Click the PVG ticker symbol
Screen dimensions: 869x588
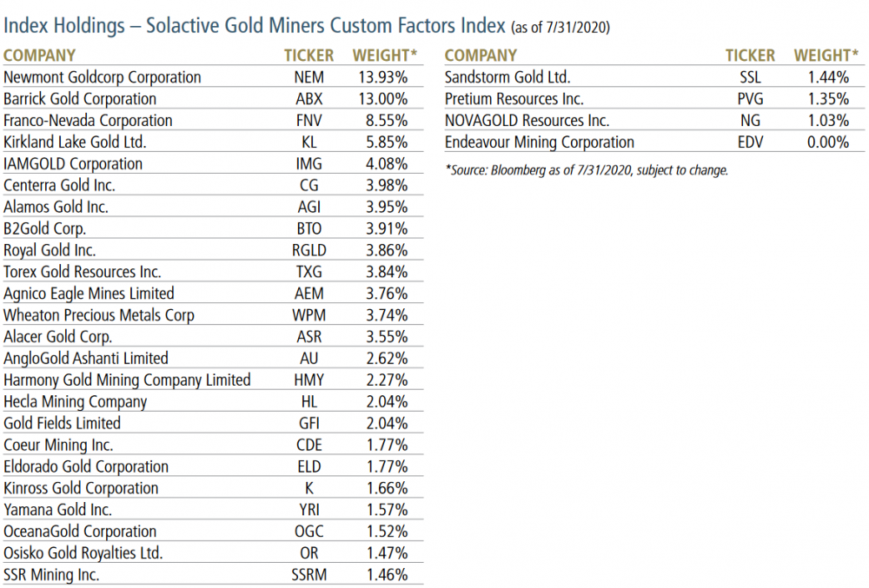coord(750,99)
